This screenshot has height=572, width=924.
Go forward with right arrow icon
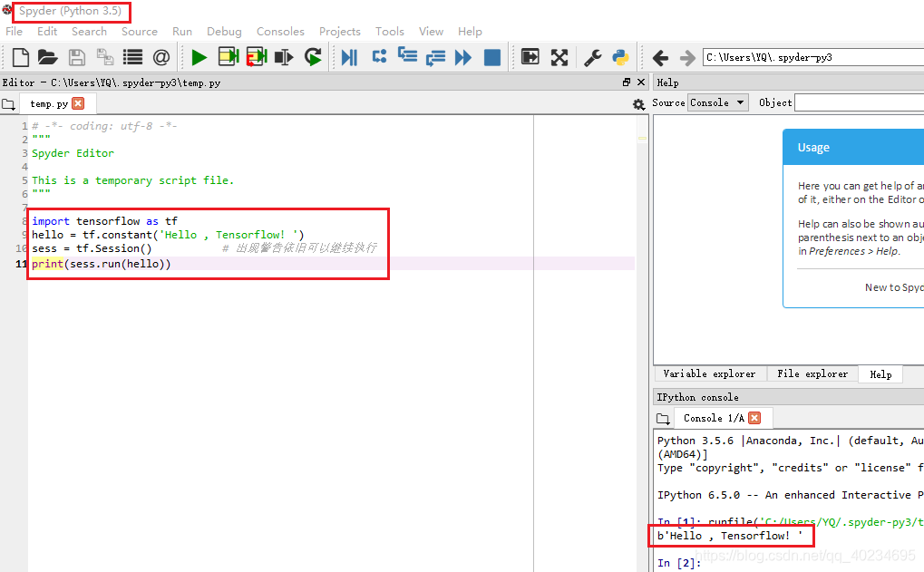tap(687, 58)
